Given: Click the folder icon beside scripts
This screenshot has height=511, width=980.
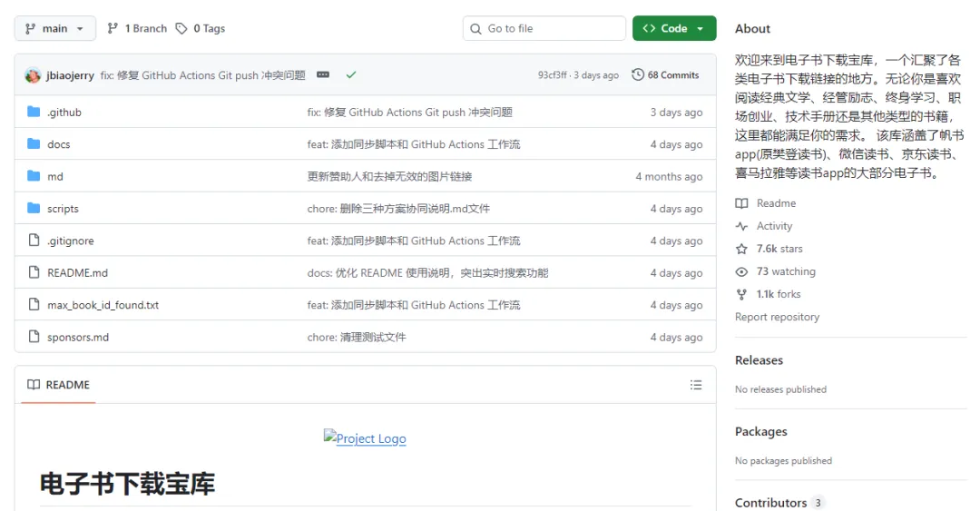Looking at the screenshot, I should 34,208.
